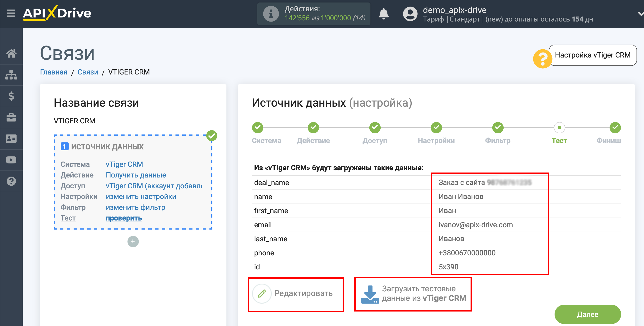The image size is (644, 326).
Task: Expand the account dropdown chevron
Action: pos(641,14)
